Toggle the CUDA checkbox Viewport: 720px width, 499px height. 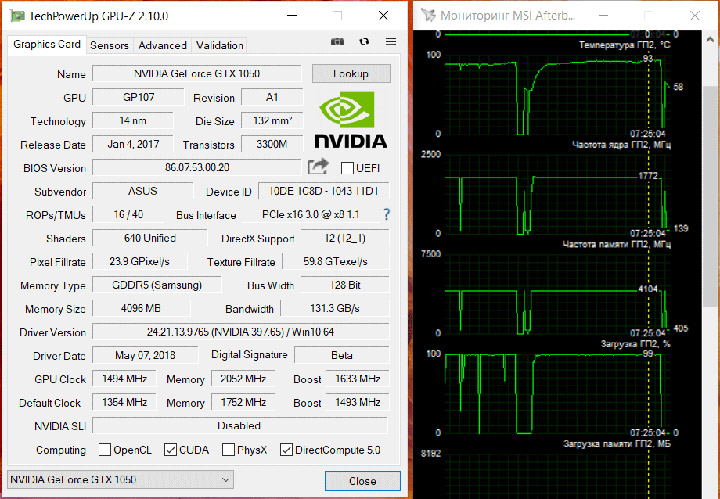click(170, 449)
